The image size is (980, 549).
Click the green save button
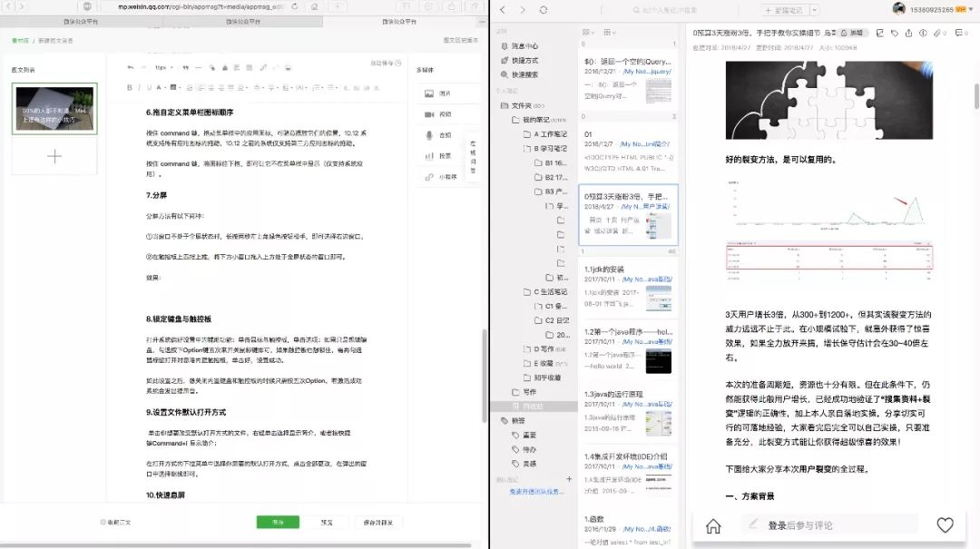(x=278, y=523)
